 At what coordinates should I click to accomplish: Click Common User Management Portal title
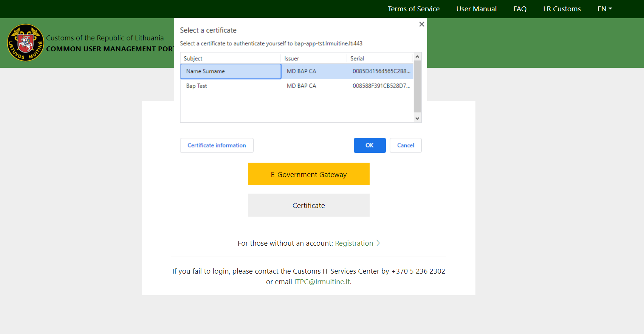[110, 49]
